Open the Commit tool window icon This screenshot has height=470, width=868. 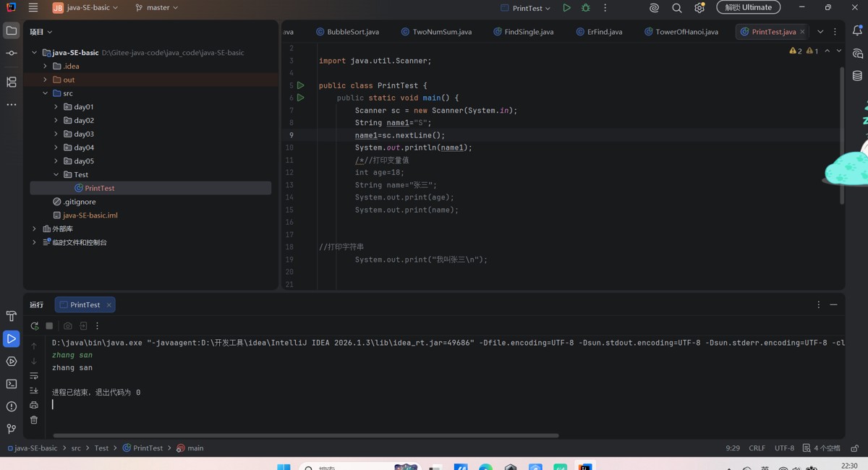(12, 54)
